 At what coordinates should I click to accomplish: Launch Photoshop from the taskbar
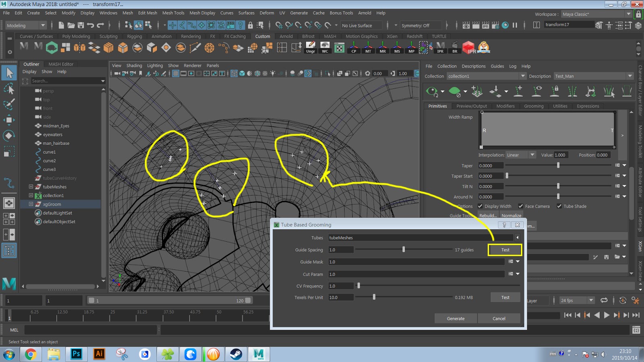76,354
